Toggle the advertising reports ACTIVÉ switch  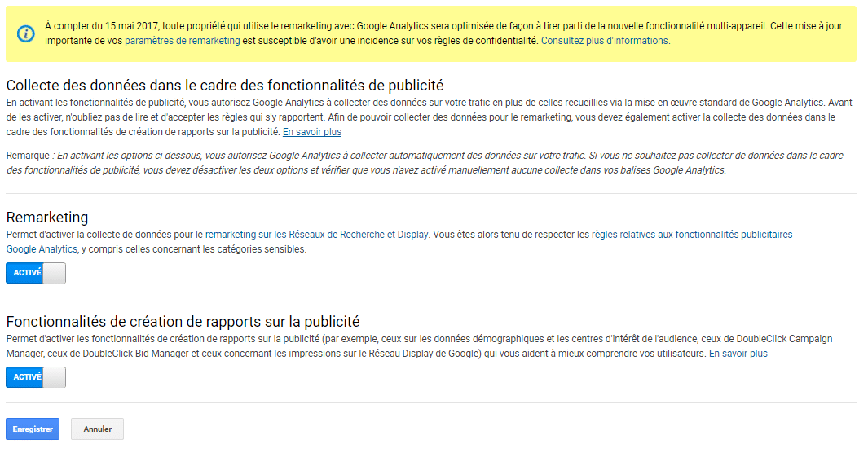[x=36, y=377]
